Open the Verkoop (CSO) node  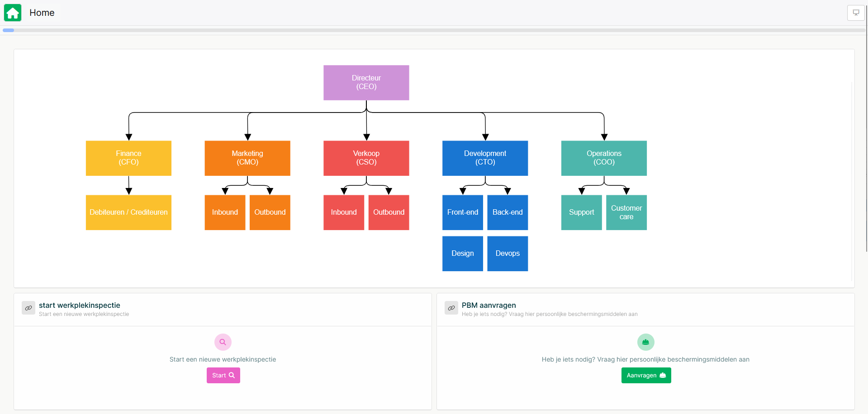tap(366, 158)
